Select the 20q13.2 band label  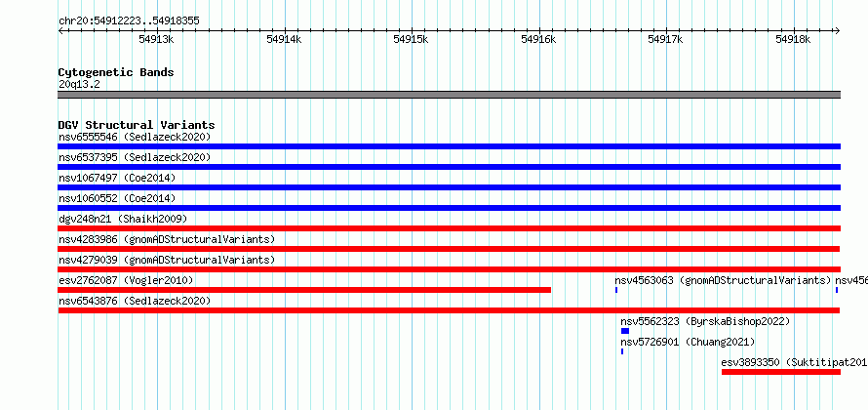(79, 85)
